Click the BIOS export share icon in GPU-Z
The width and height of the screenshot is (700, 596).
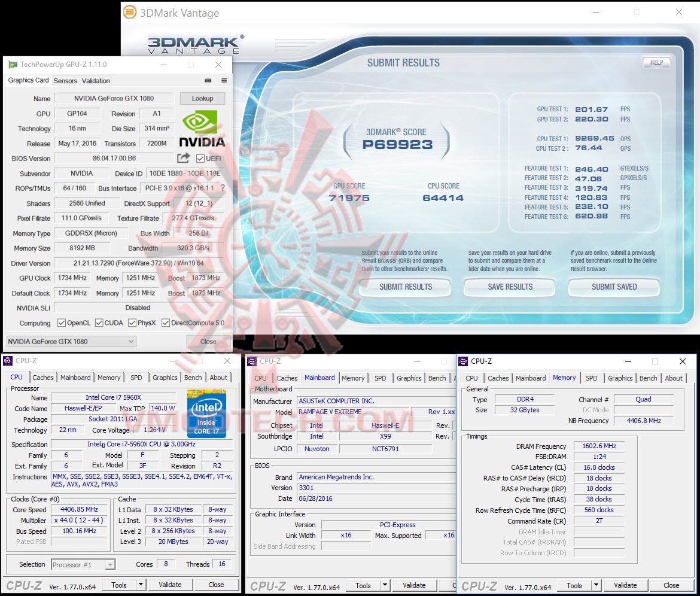tap(184, 158)
